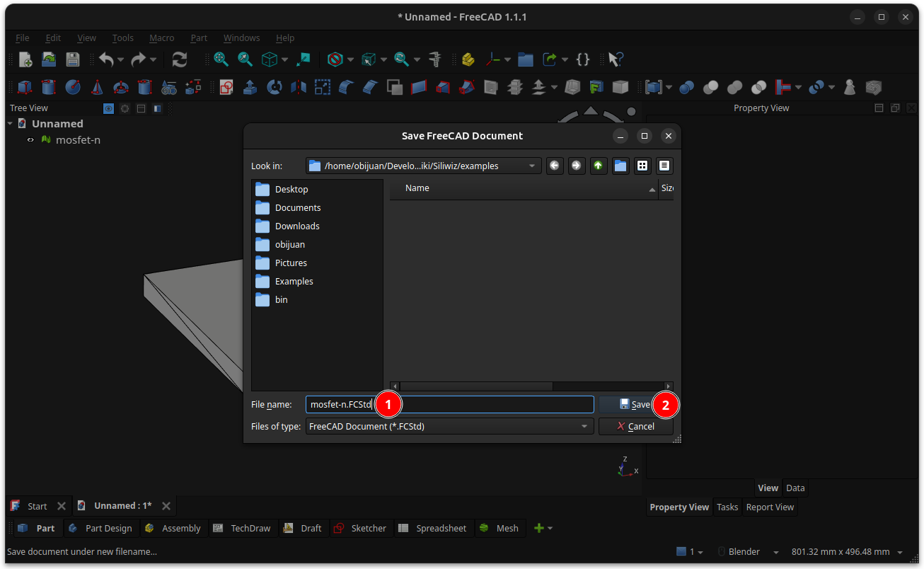The image size is (924, 569).
Task: Open the Look in path dropdown
Action: pyautogui.click(x=423, y=166)
